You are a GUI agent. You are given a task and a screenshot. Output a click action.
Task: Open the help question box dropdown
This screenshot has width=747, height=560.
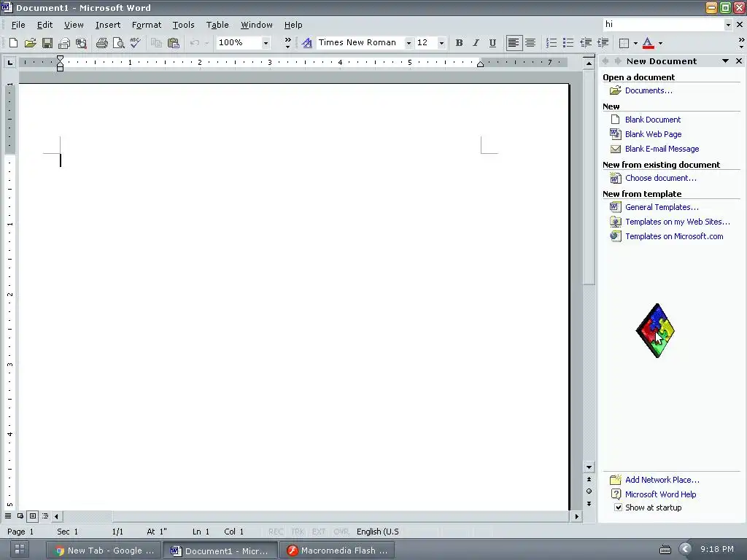pyautogui.click(x=728, y=24)
